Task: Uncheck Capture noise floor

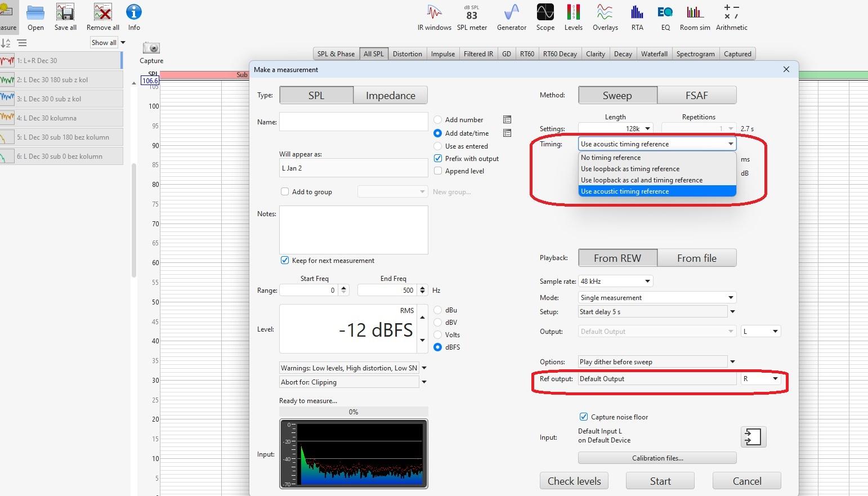Action: (x=584, y=417)
